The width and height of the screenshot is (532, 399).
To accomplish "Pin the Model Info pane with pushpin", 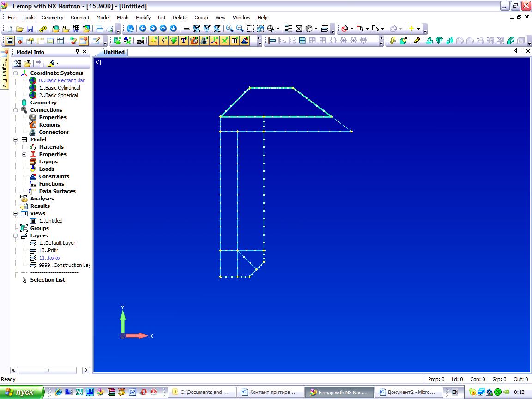I will [x=78, y=52].
